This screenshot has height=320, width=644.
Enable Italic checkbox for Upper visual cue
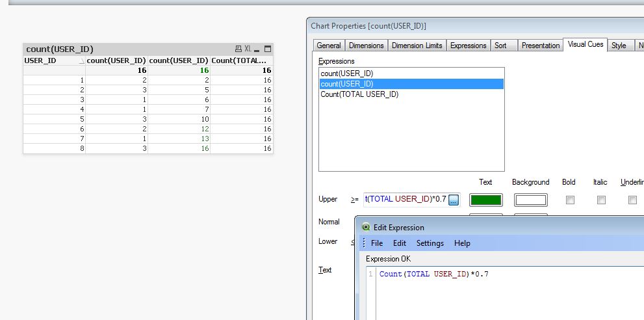point(601,200)
